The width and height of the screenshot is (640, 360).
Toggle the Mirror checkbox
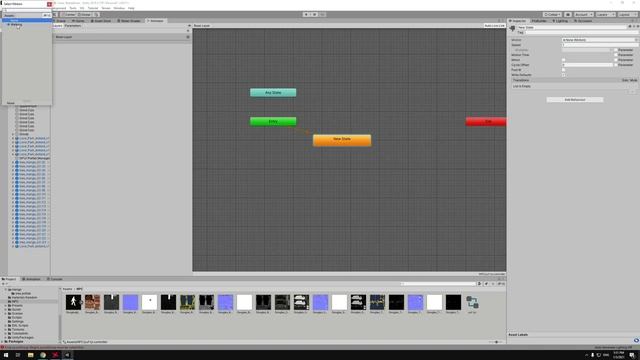[564, 60]
